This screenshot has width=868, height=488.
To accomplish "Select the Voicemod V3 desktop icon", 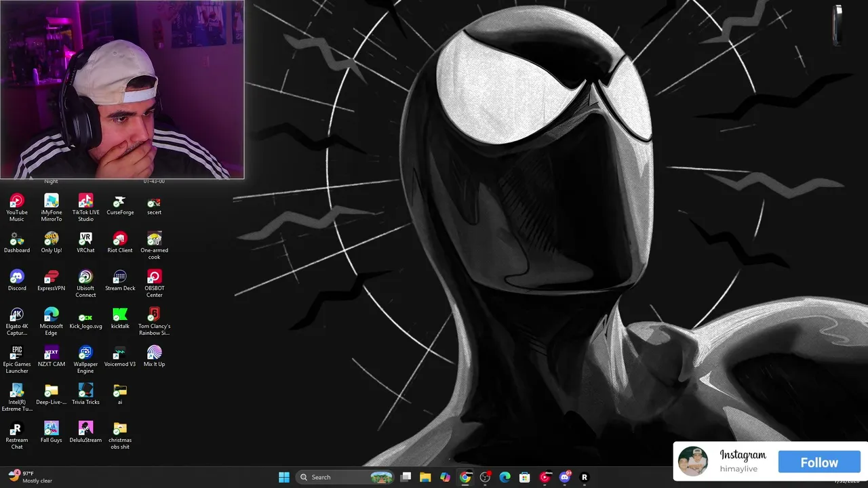I will pos(120,357).
